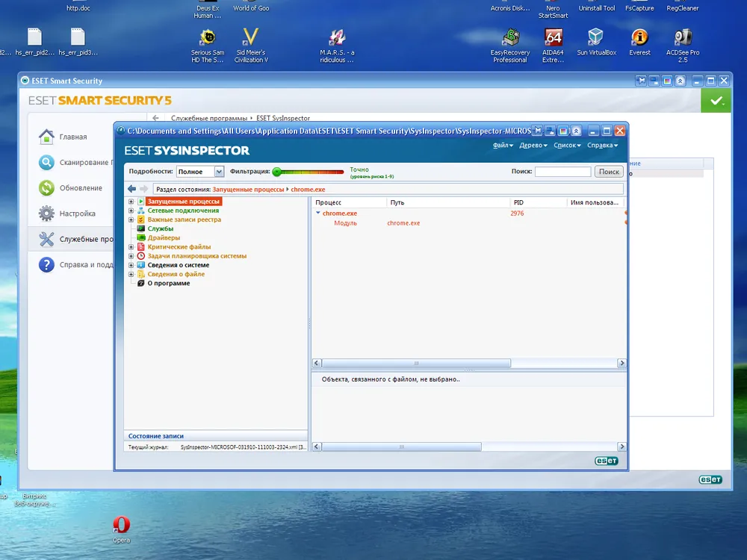Click the Сетевые подключения network icon
This screenshot has height=560, width=747.
pyautogui.click(x=140, y=211)
